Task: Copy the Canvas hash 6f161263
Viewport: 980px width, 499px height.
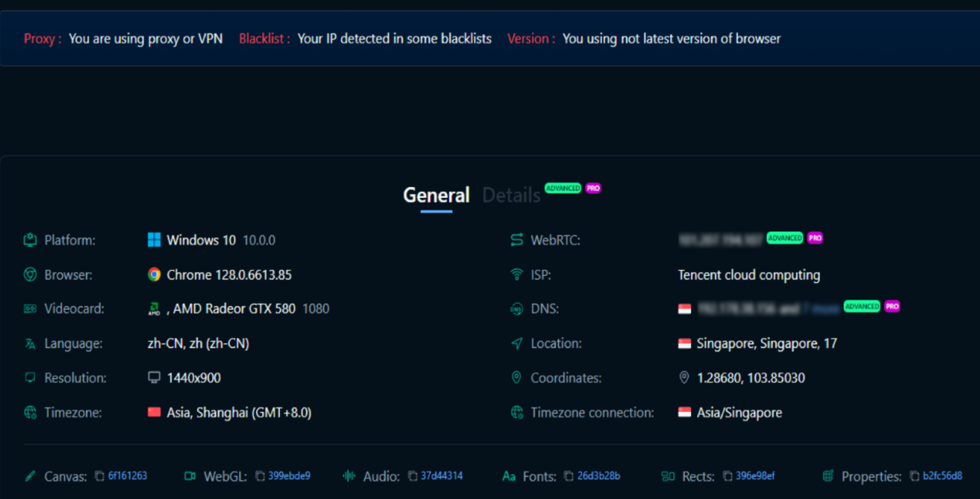Action: 99,476
